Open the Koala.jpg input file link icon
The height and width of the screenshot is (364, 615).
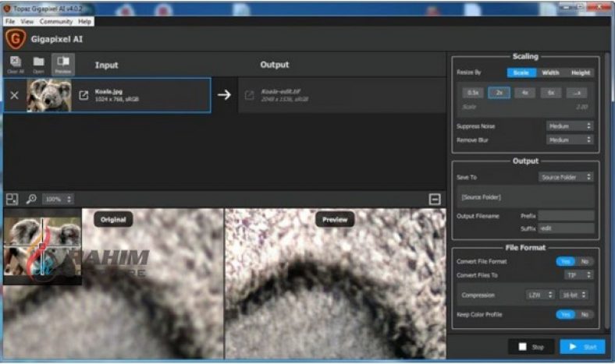pos(84,95)
